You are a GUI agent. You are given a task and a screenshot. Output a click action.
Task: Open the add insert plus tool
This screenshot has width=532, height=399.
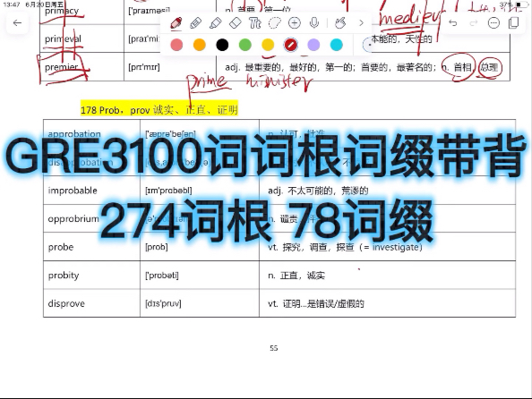(294, 23)
